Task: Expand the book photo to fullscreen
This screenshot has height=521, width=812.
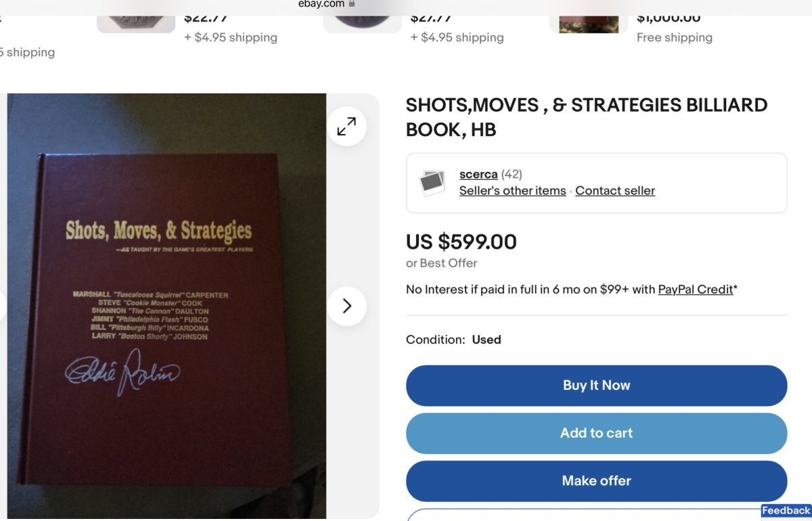Action: click(x=346, y=127)
